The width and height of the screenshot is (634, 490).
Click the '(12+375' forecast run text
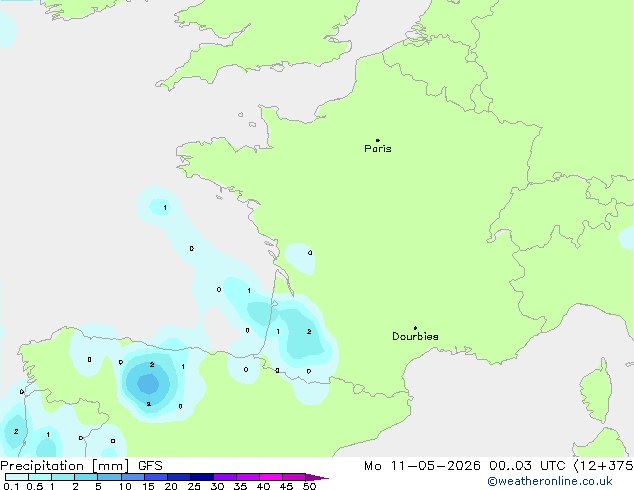coord(604,466)
